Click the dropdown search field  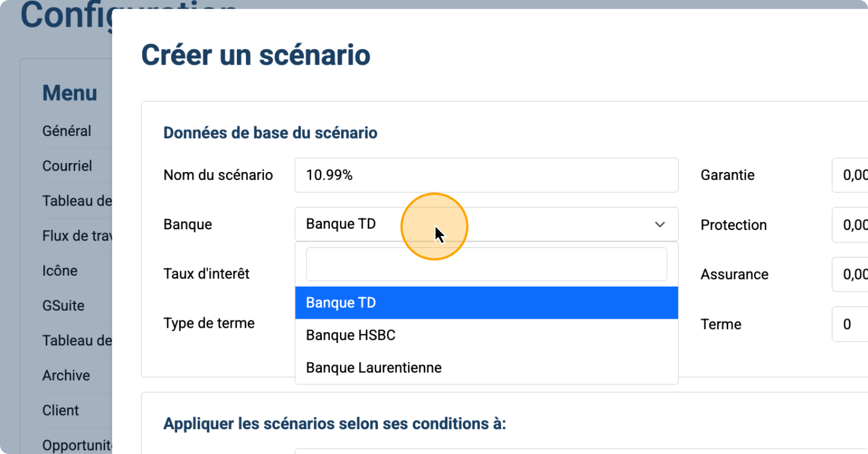point(486,264)
